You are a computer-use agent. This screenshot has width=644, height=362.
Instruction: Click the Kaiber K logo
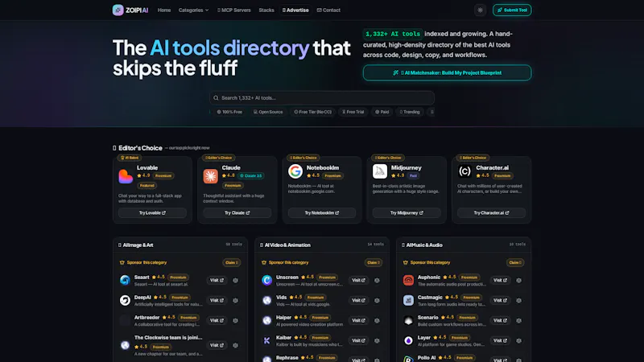266,340
